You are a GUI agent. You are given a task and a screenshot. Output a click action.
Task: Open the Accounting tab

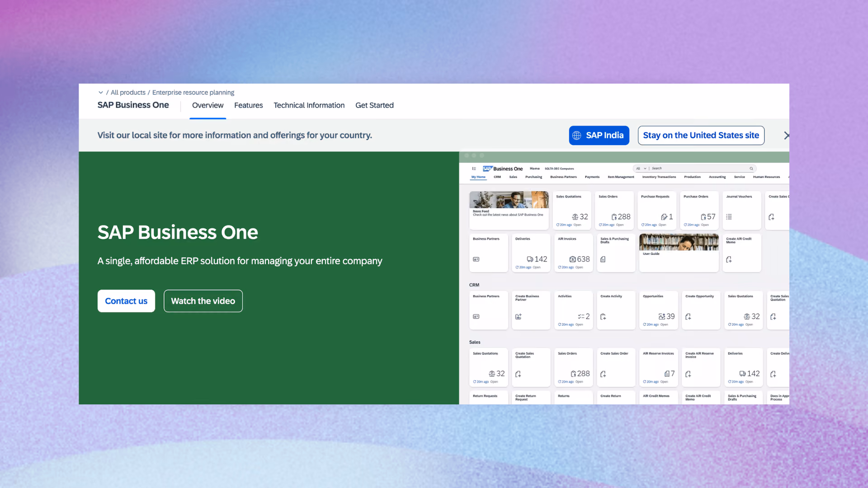pos(717,177)
